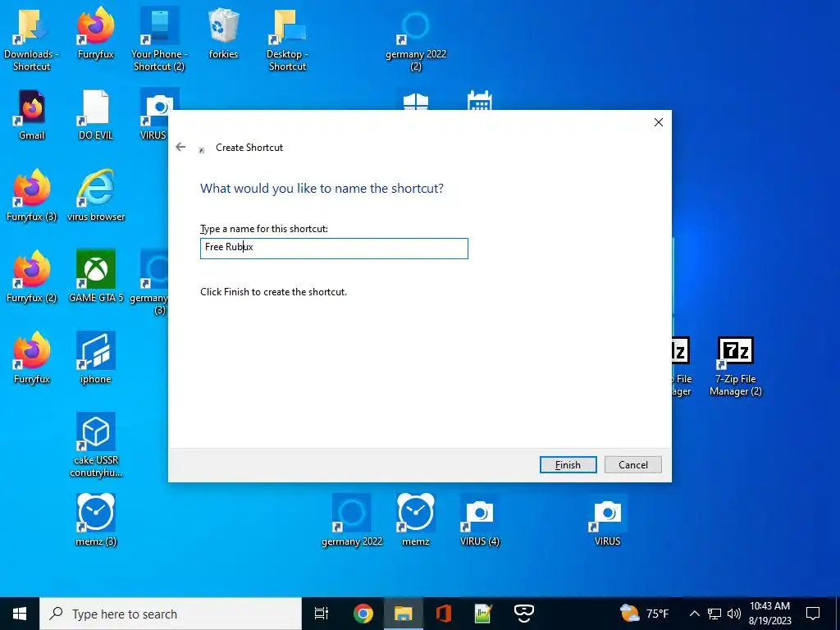Click the mask-shaped taskbar icon
The height and width of the screenshot is (630, 840).
click(x=524, y=614)
